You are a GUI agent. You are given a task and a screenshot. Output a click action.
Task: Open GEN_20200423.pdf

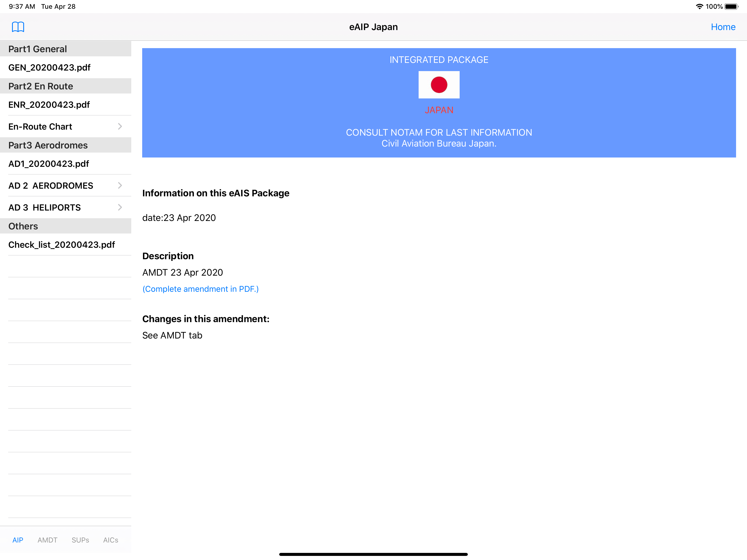coord(66,68)
